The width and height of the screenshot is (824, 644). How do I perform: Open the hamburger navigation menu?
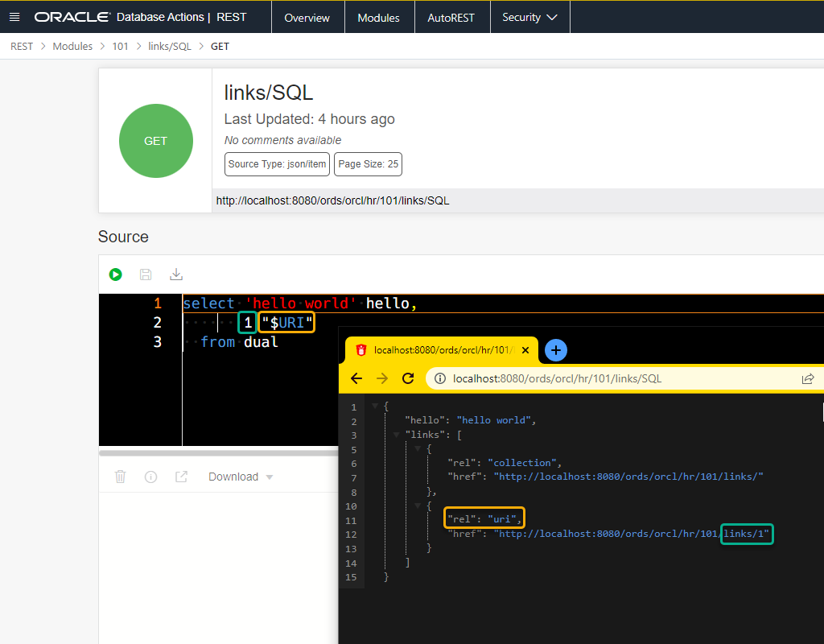14,17
